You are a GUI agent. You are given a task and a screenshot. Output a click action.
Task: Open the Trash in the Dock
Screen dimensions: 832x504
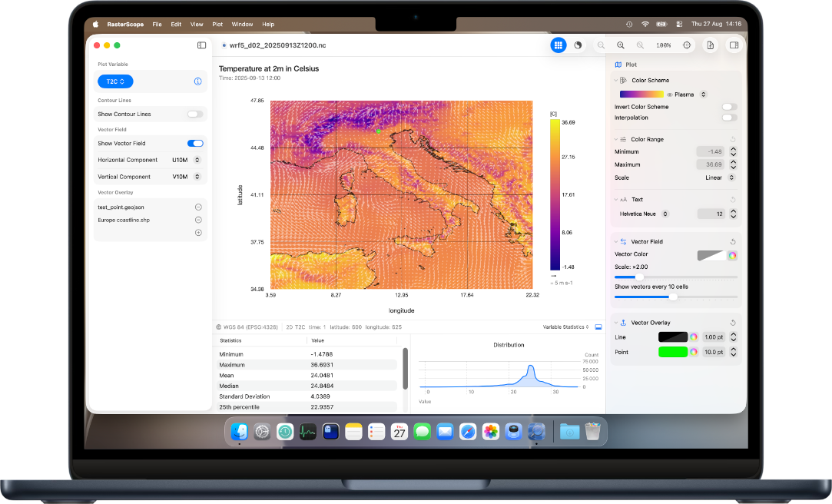(x=592, y=432)
